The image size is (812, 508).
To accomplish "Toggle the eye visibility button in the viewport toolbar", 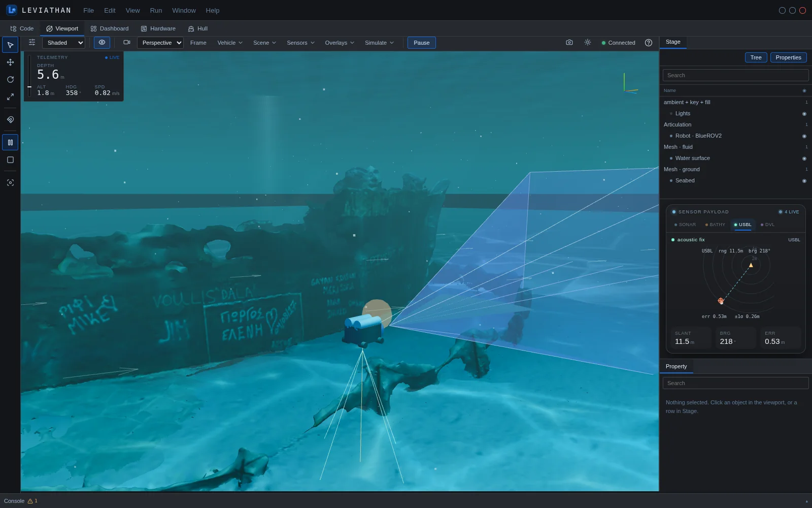I will coord(102,43).
